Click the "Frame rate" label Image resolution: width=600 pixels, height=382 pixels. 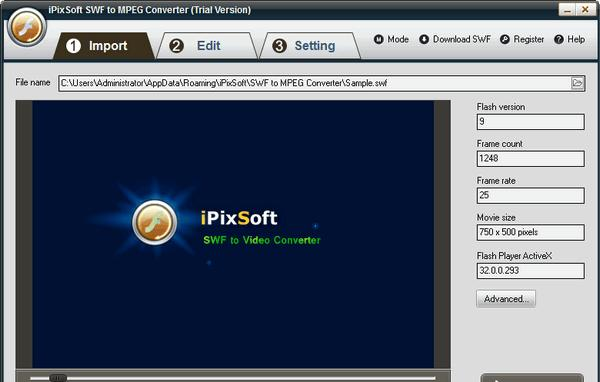496,181
